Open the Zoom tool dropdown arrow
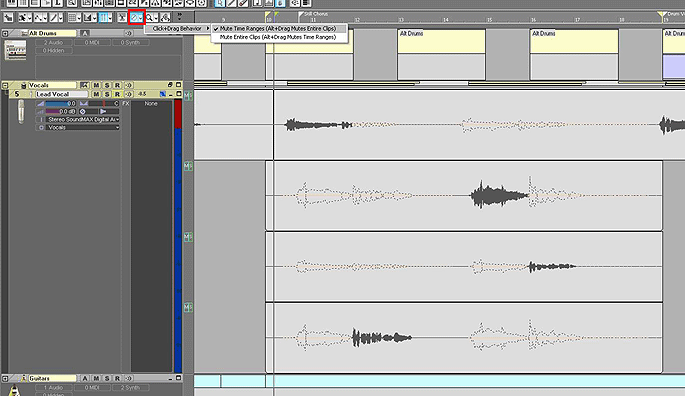 [x=156, y=18]
